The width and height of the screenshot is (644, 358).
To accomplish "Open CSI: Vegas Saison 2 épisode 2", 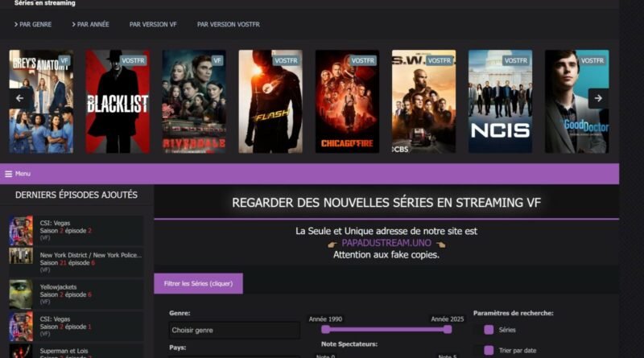I will coord(76,230).
